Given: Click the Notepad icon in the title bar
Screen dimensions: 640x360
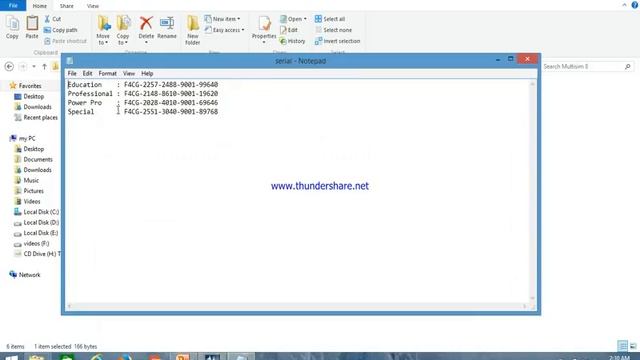Looking at the screenshot, I should (70, 60).
